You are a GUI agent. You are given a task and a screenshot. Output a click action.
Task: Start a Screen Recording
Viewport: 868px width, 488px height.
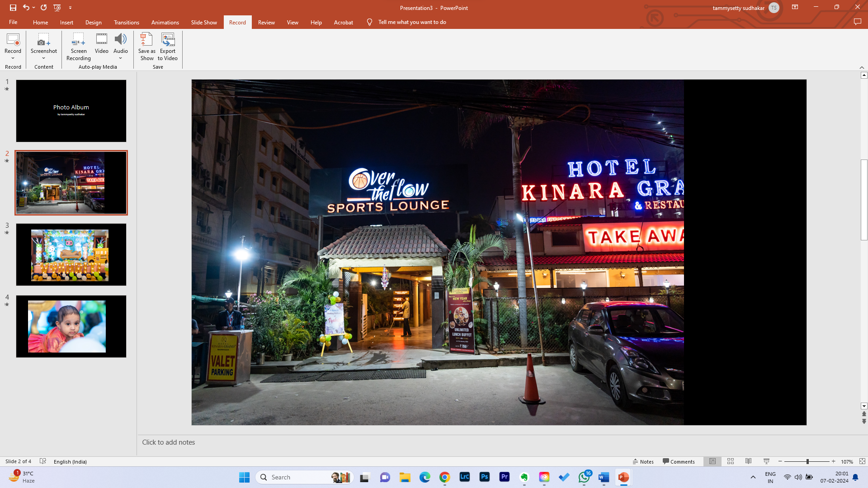(79, 47)
